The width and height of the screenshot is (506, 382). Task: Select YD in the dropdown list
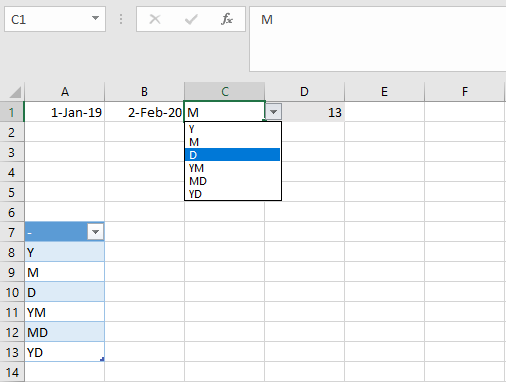[x=232, y=194]
